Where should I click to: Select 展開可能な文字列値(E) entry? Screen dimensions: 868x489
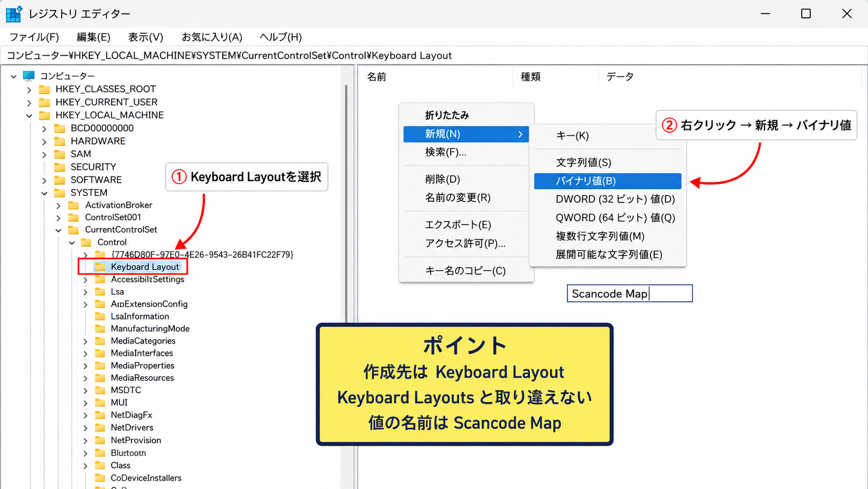(607, 255)
